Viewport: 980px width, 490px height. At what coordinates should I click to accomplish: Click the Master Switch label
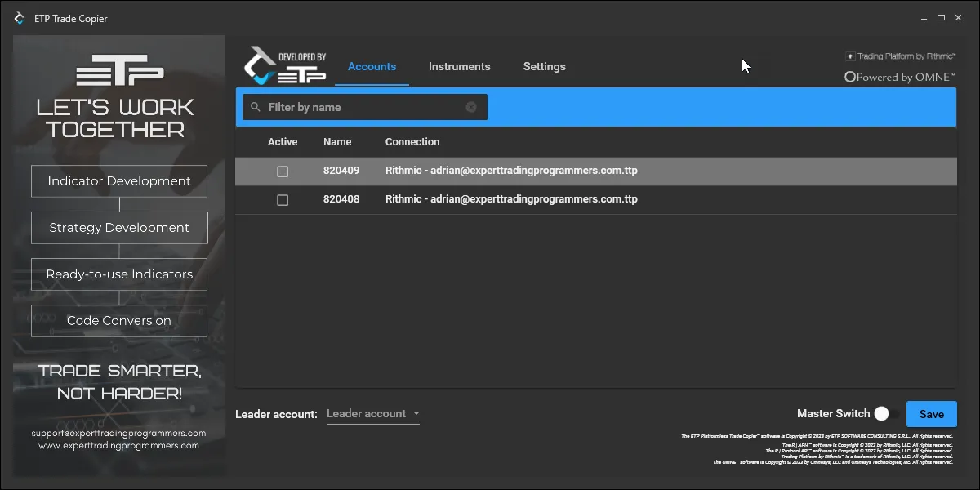point(834,414)
